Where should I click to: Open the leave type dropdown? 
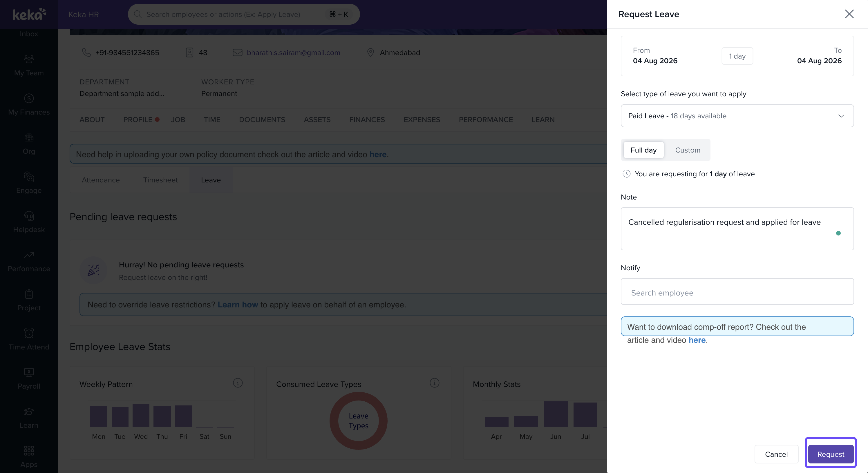point(737,115)
